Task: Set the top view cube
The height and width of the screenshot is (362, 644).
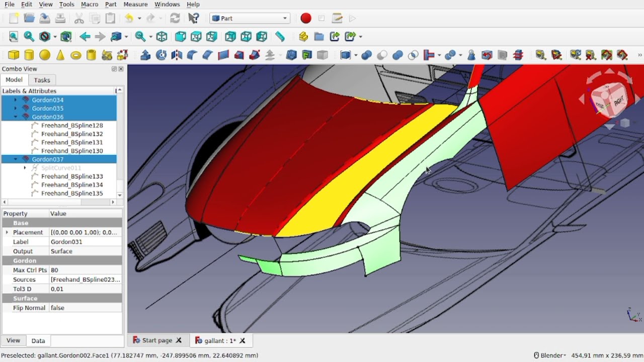Action: click(x=196, y=36)
